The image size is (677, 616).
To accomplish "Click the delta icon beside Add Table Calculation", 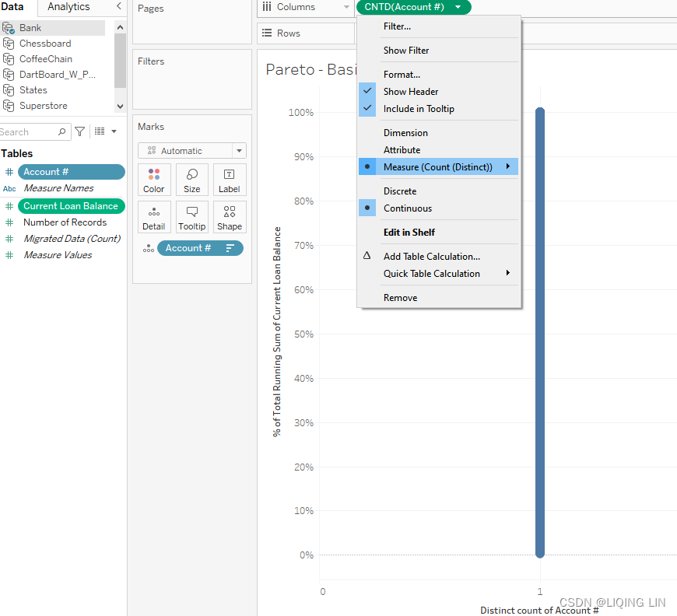I will coord(367,256).
